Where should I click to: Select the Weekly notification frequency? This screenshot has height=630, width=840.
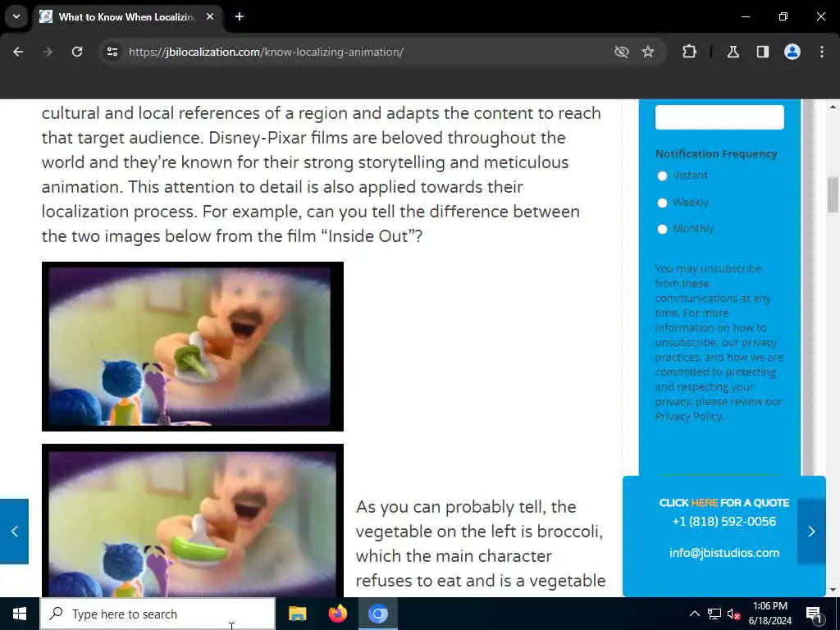(x=662, y=203)
